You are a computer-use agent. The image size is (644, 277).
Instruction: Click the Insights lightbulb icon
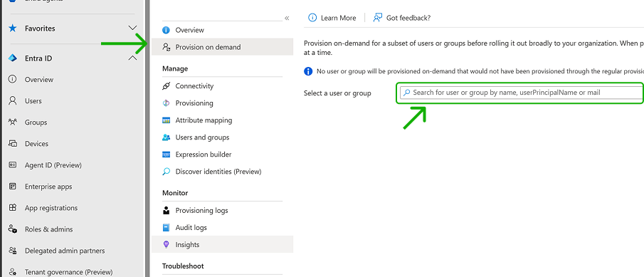(166, 244)
